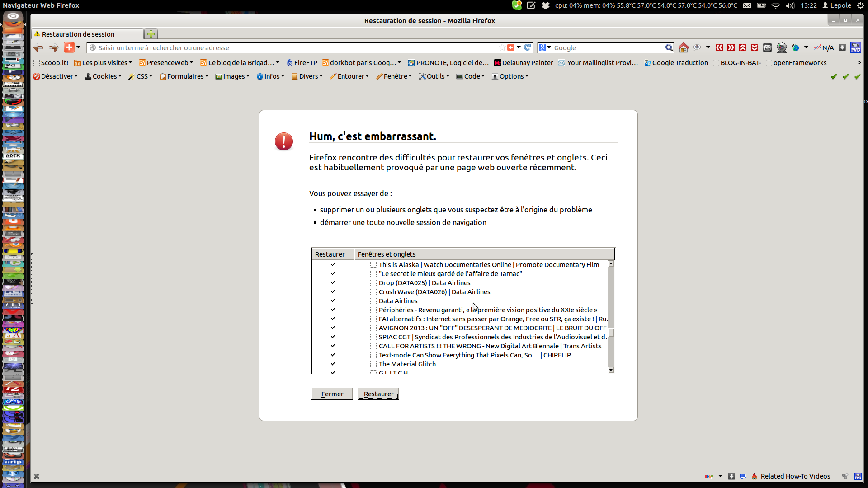
Task: Expand the Cookies dropdown in developer toolbar
Action: click(104, 76)
